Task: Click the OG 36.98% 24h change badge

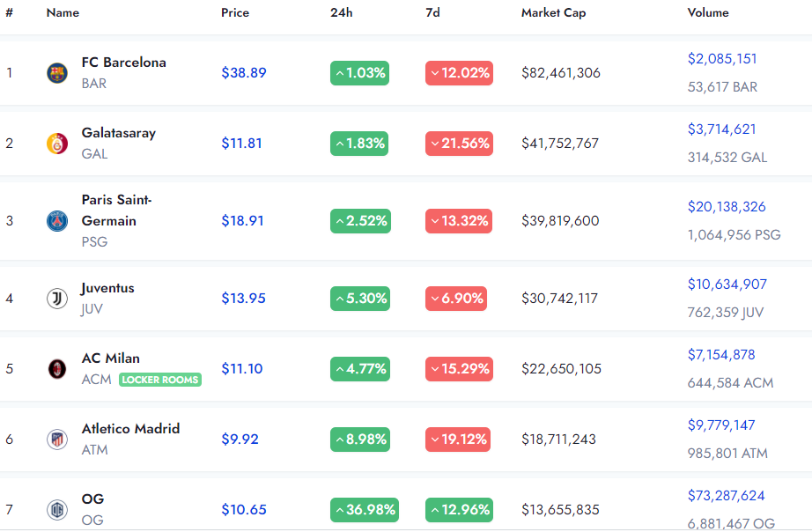Action: coord(365,510)
